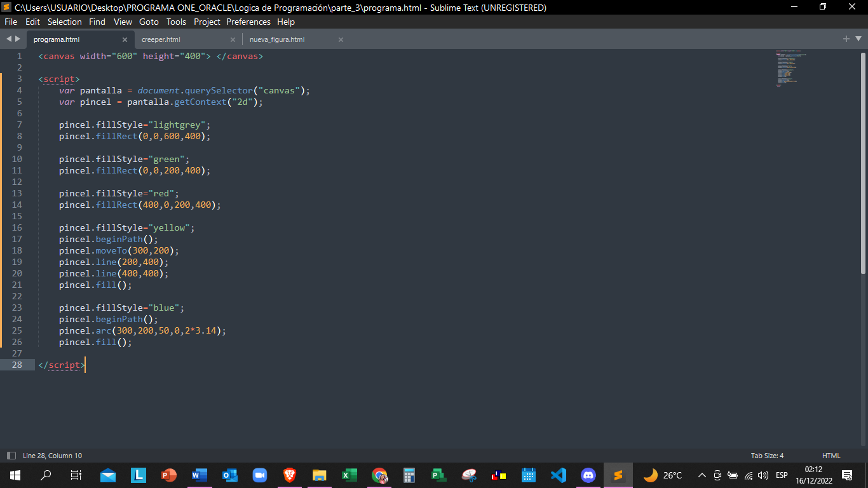Open HTML syntax selector in status bar

coord(831,456)
